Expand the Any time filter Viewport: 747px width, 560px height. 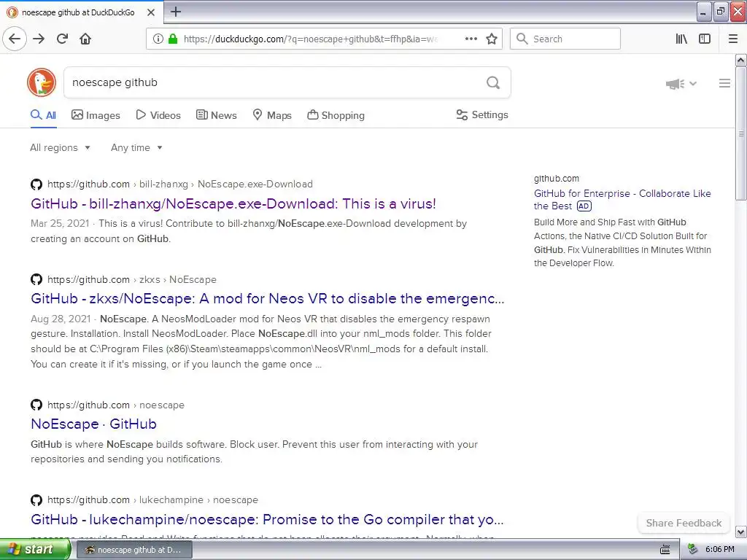136,147
